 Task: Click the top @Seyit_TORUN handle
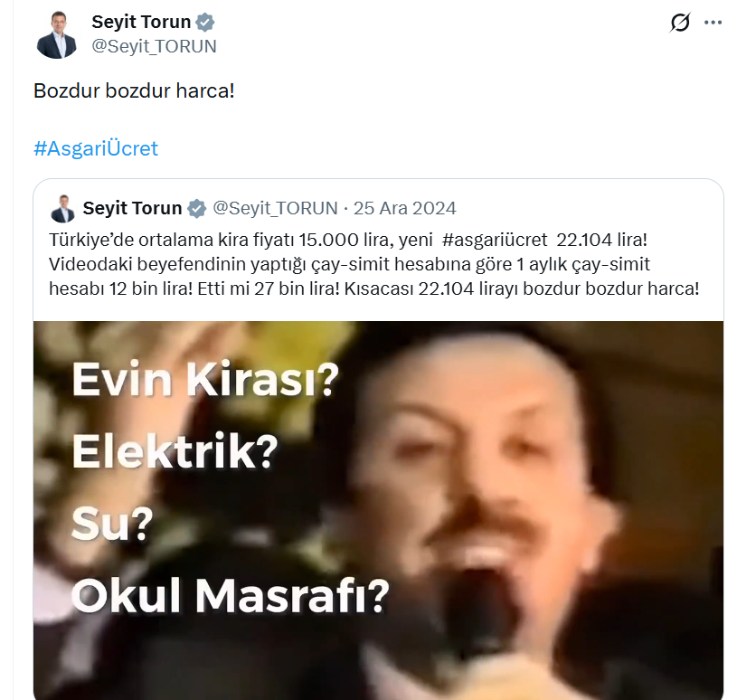[154, 46]
